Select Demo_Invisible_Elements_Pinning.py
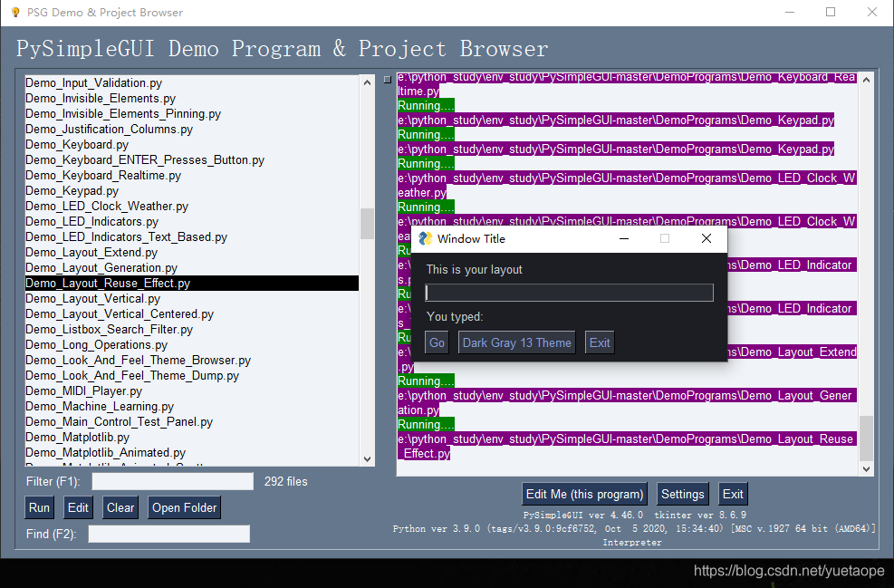Image resolution: width=894 pixels, height=588 pixels. click(x=192, y=113)
